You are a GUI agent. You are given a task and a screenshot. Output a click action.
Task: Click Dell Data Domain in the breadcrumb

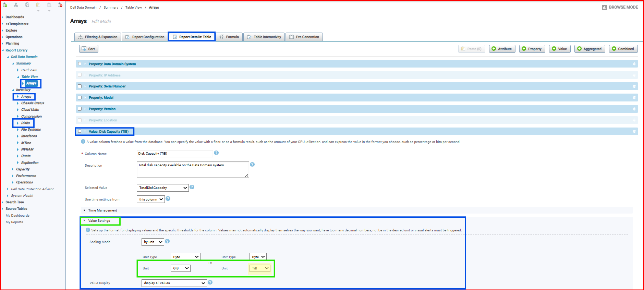tap(83, 8)
